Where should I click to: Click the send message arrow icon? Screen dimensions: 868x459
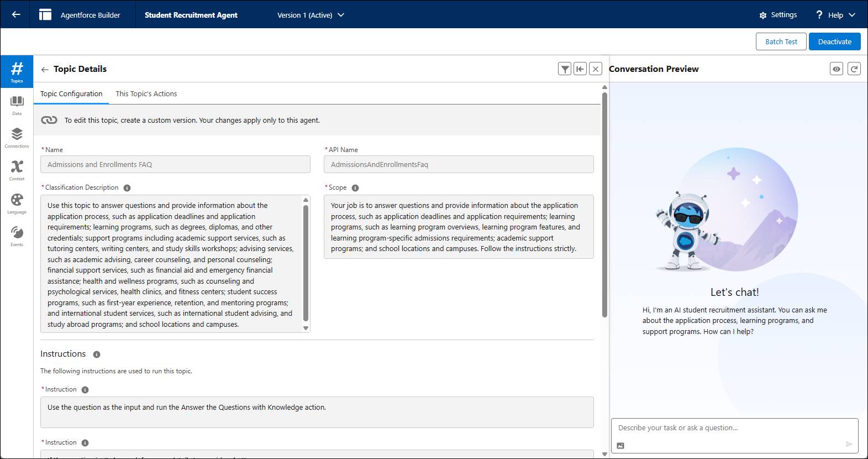point(849,444)
